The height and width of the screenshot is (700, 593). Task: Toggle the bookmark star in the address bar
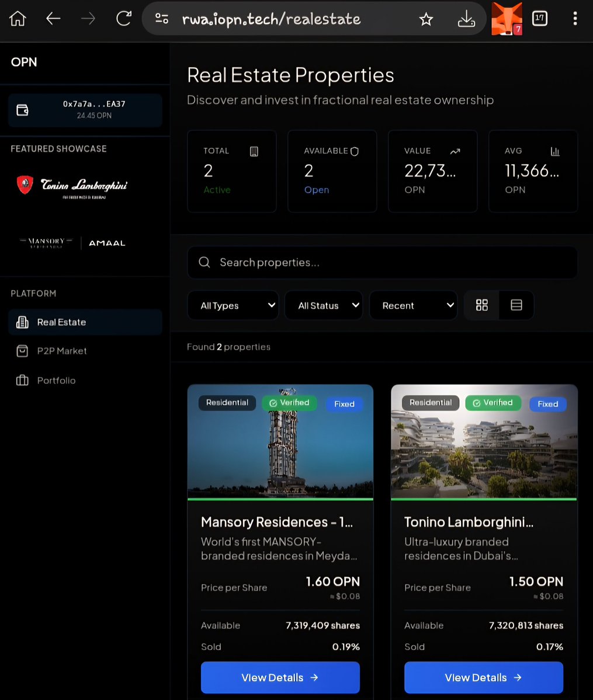click(x=426, y=19)
